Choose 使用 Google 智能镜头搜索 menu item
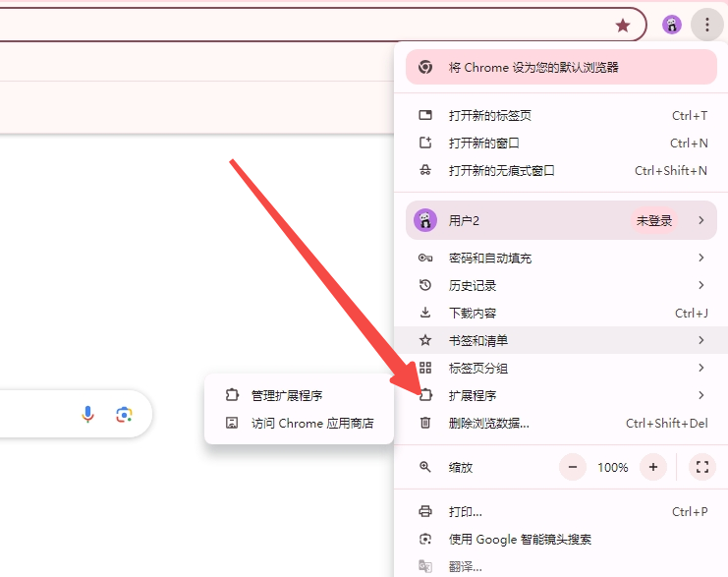This screenshot has height=577, width=728. click(561, 539)
